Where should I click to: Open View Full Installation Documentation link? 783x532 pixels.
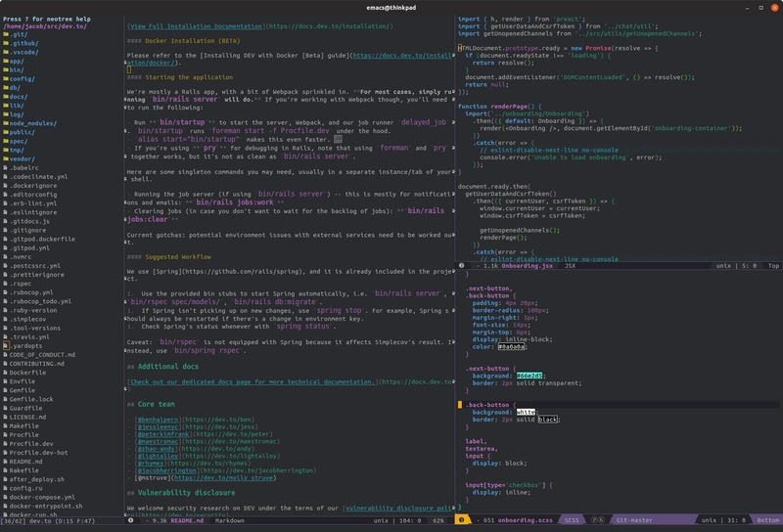coord(196,26)
